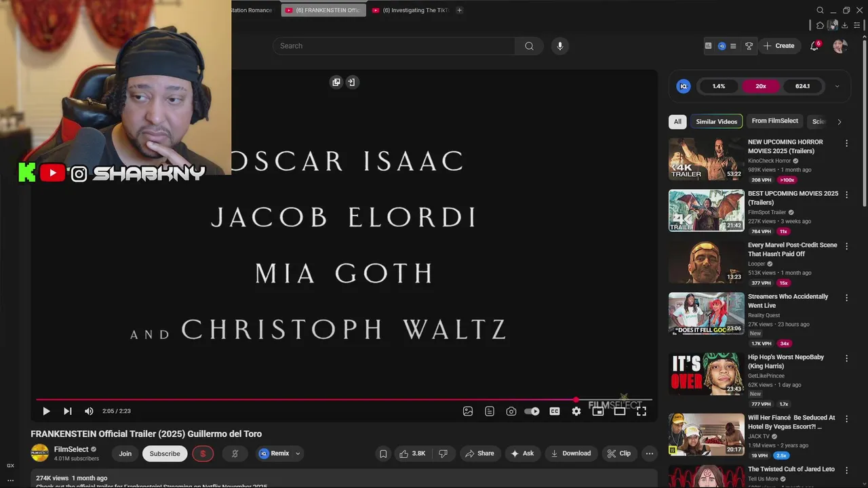This screenshot has width=868, height=488.
Task: Open the Streamers Who Accidentally Went Live thumbnail
Action: [706, 314]
